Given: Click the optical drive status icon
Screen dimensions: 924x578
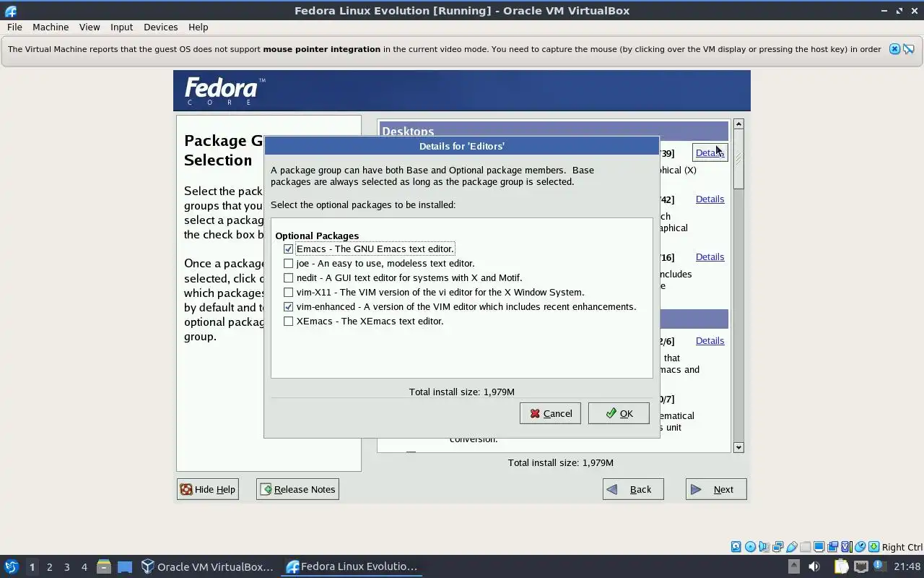Looking at the screenshot, I should pos(750,547).
